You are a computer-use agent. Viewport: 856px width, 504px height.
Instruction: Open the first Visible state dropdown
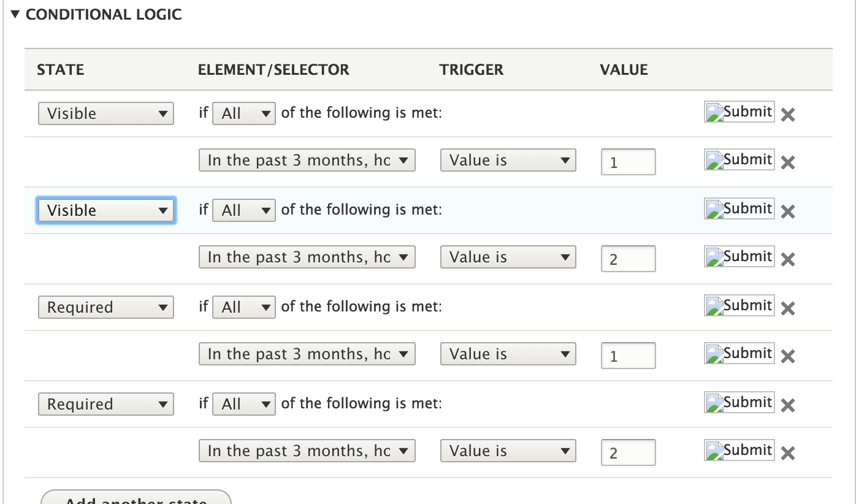coord(105,113)
